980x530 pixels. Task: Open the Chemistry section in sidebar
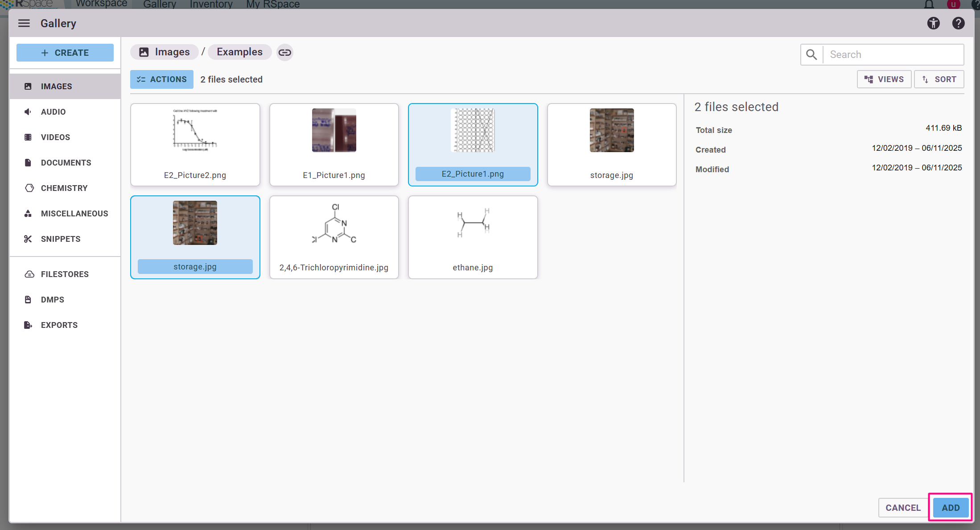click(x=64, y=188)
